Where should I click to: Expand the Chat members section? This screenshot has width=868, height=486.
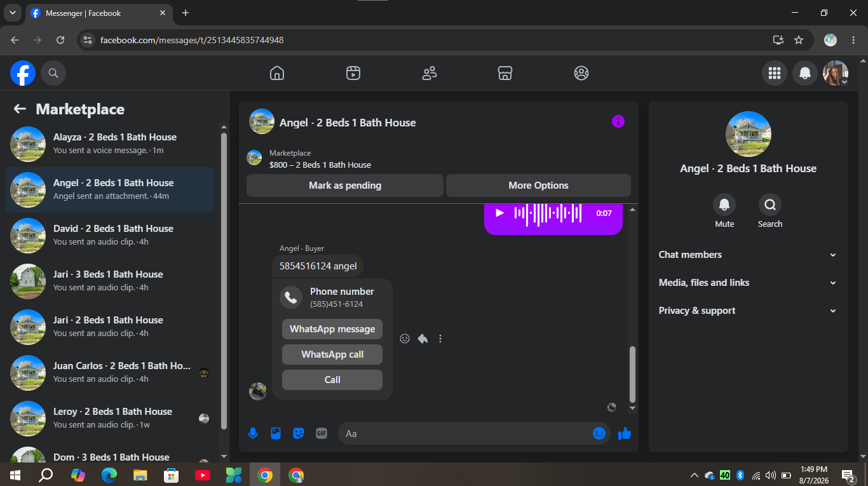(x=747, y=255)
